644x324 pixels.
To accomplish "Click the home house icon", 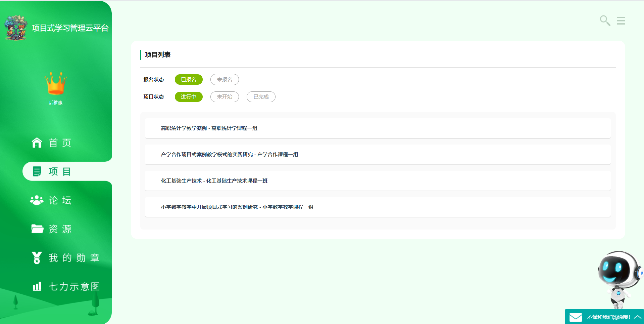I will (37, 143).
